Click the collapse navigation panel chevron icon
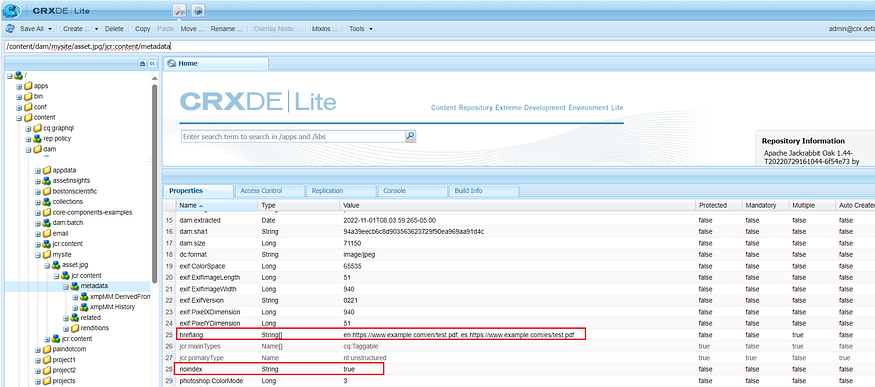Viewport: 875px width, 387px height. 152,64
